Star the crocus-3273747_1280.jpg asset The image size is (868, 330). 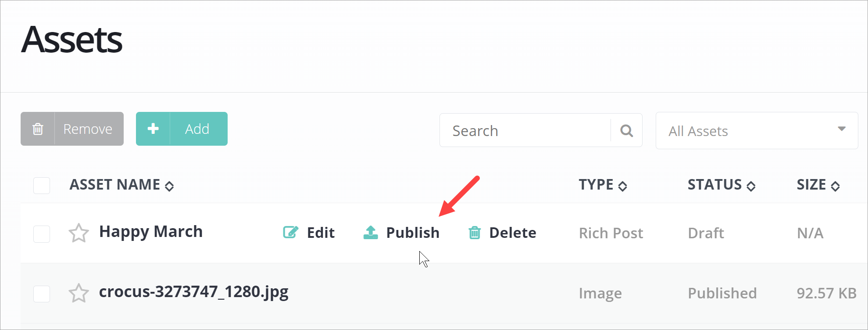[79, 293]
